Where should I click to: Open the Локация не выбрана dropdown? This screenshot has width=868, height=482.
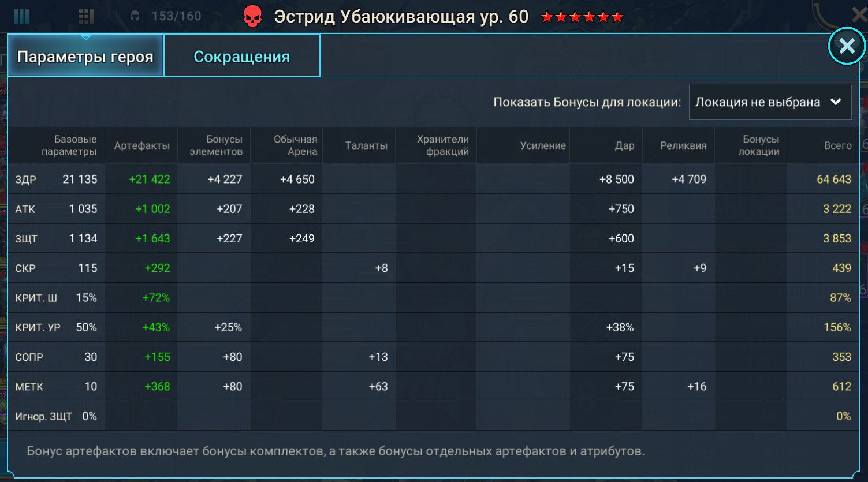tap(770, 102)
